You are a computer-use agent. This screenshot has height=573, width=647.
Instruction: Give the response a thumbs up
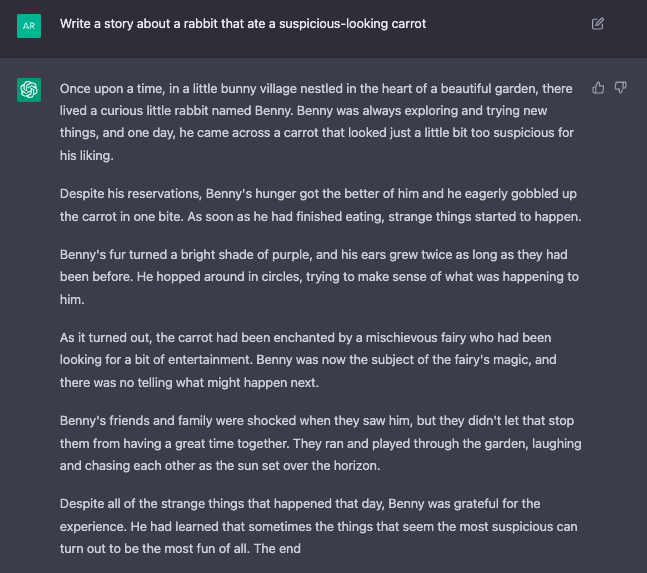pos(598,88)
